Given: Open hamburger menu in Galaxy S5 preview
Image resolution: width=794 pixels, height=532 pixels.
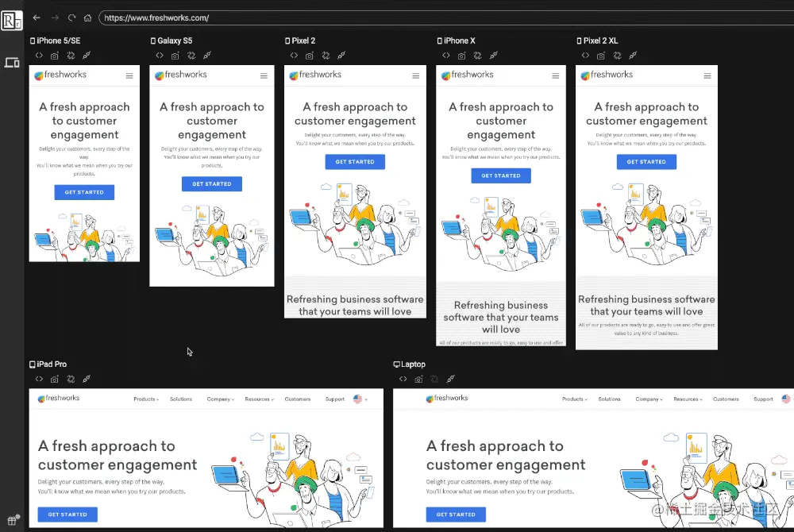Looking at the screenshot, I should coord(264,76).
